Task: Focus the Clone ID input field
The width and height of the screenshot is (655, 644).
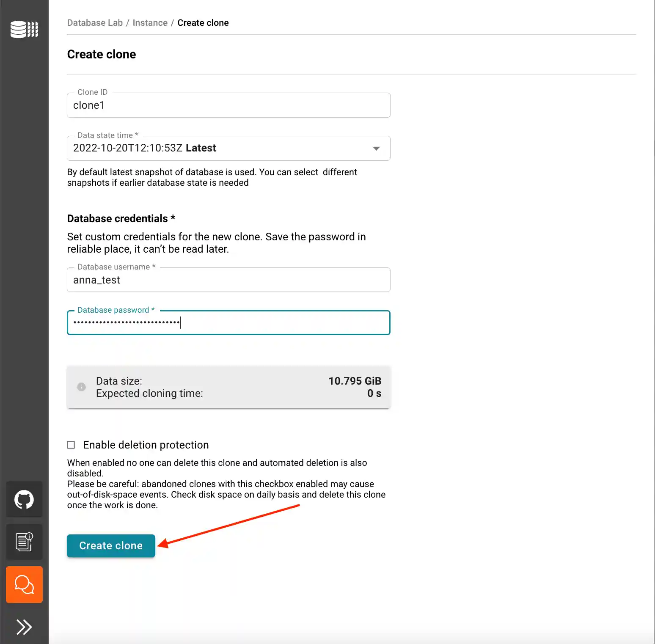Action: pos(228,105)
